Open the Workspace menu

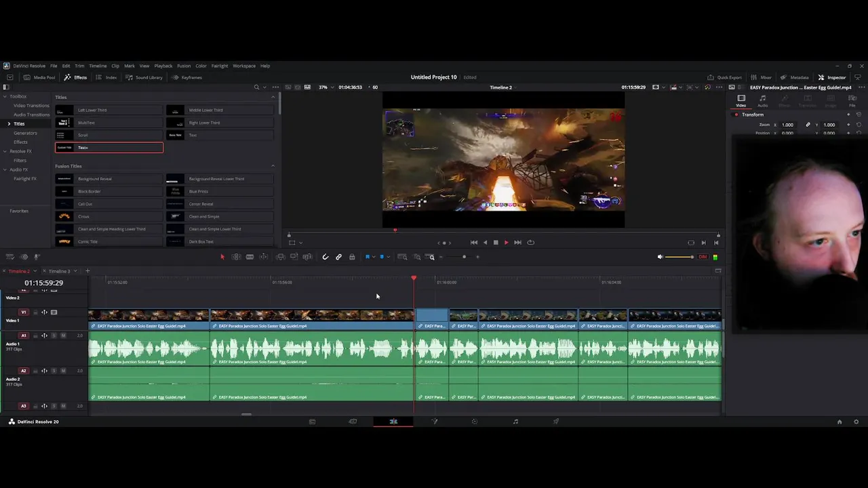[x=244, y=66]
